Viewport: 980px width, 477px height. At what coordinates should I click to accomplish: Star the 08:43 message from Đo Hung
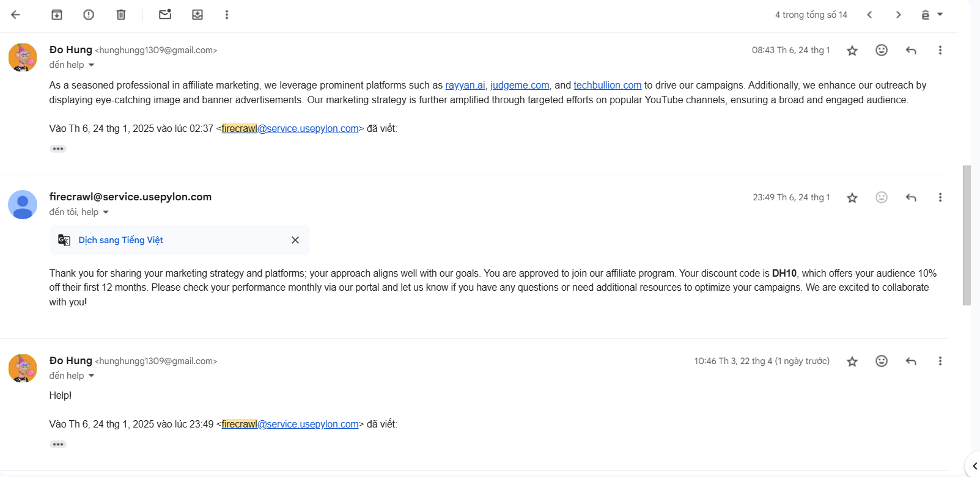852,51
